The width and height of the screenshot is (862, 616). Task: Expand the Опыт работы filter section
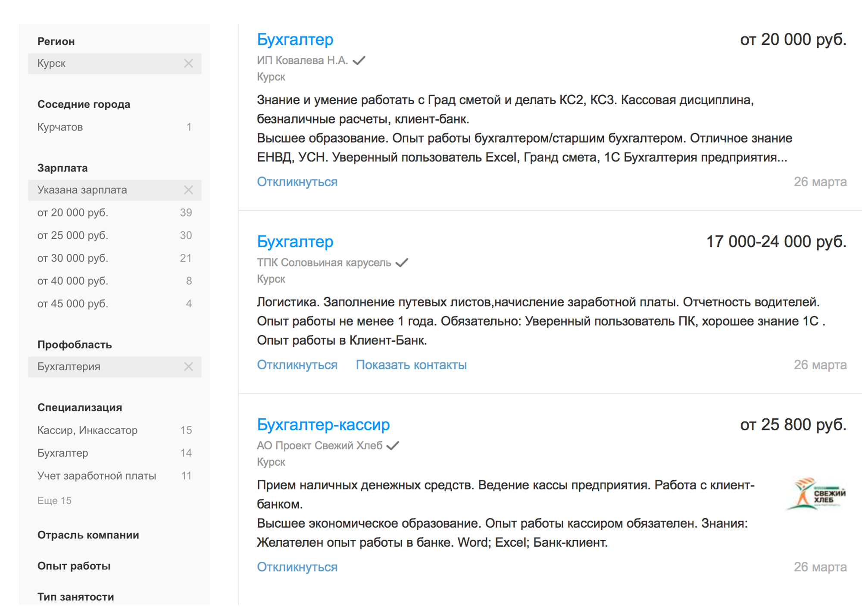point(74,566)
